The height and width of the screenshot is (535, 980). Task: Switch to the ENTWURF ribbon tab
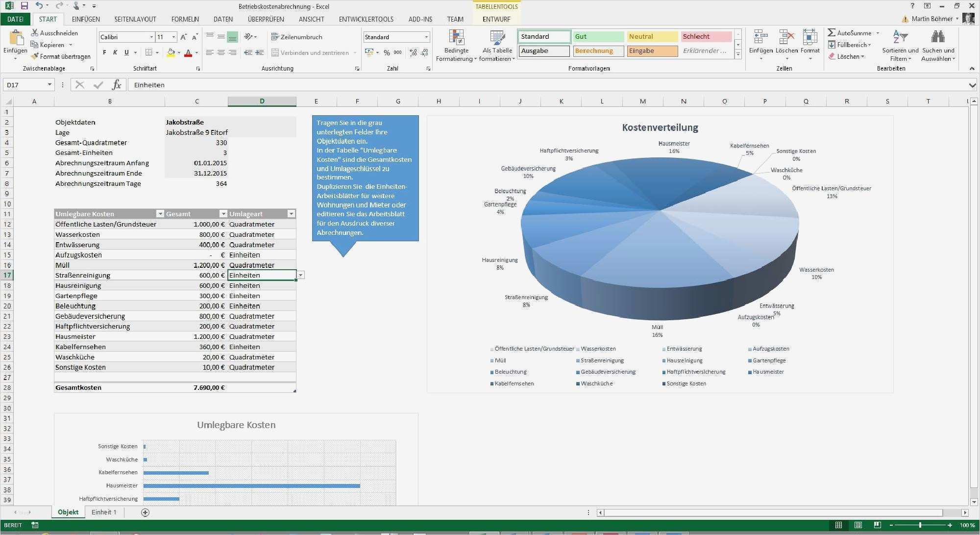496,20
